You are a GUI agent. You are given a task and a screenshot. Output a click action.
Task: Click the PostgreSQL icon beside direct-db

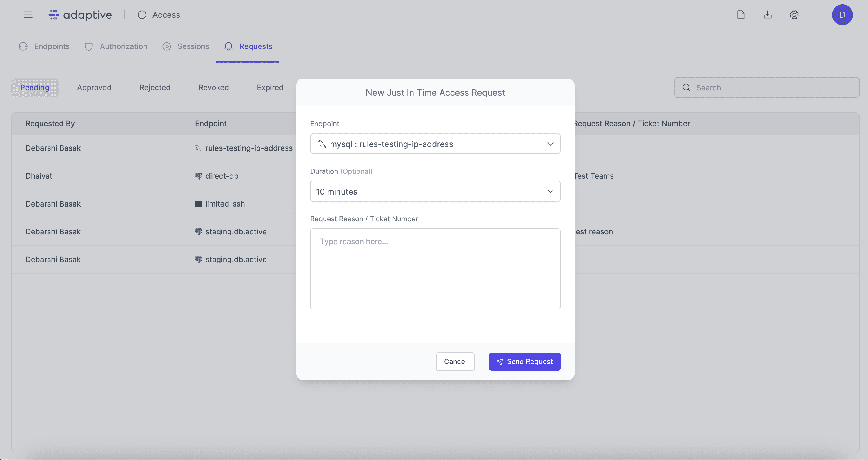199,176
